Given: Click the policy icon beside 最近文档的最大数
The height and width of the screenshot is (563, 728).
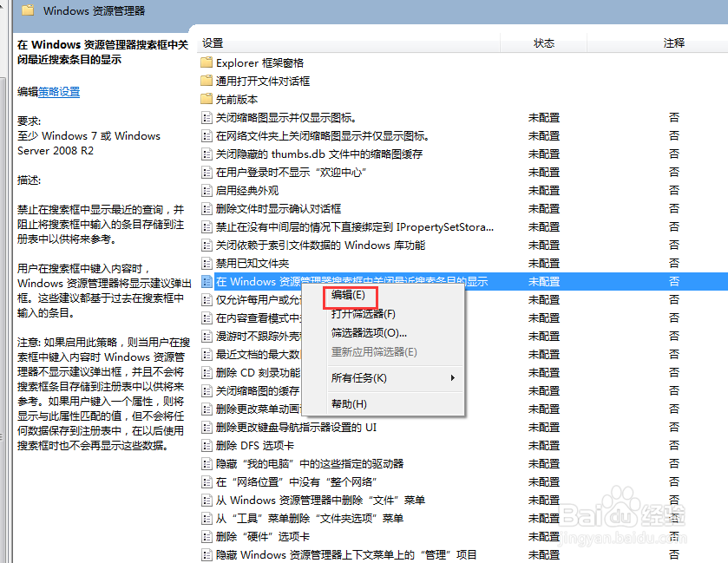Looking at the screenshot, I should click(x=207, y=355).
